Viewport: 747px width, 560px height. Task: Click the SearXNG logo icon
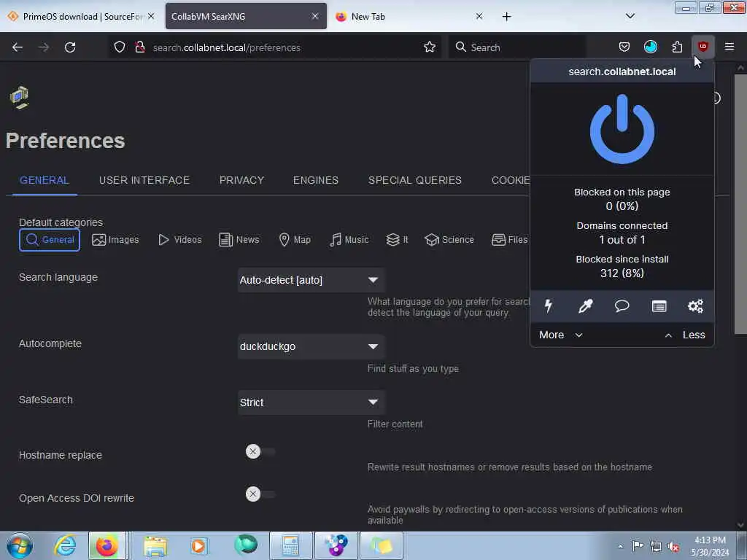[x=20, y=98]
